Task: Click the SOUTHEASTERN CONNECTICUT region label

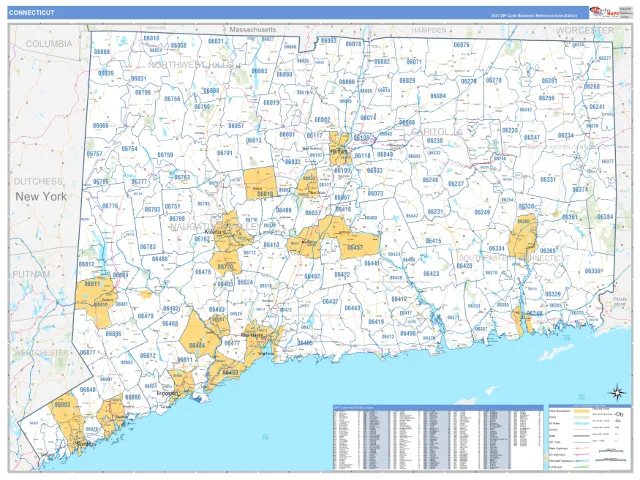Action: click(x=514, y=258)
